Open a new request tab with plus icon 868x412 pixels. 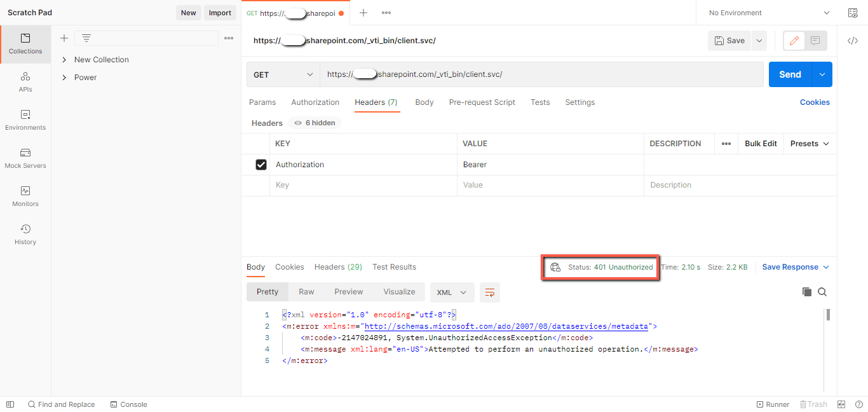363,13
